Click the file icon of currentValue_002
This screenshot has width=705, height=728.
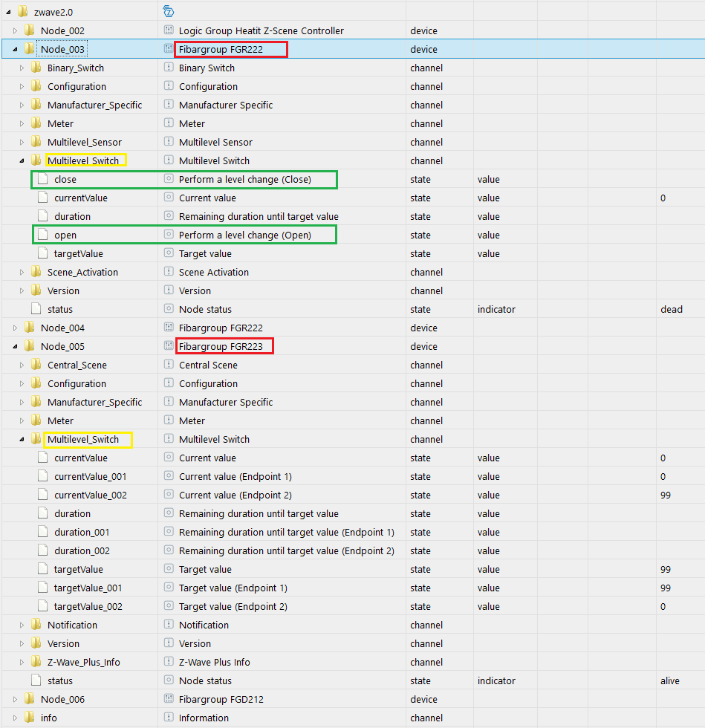point(43,495)
